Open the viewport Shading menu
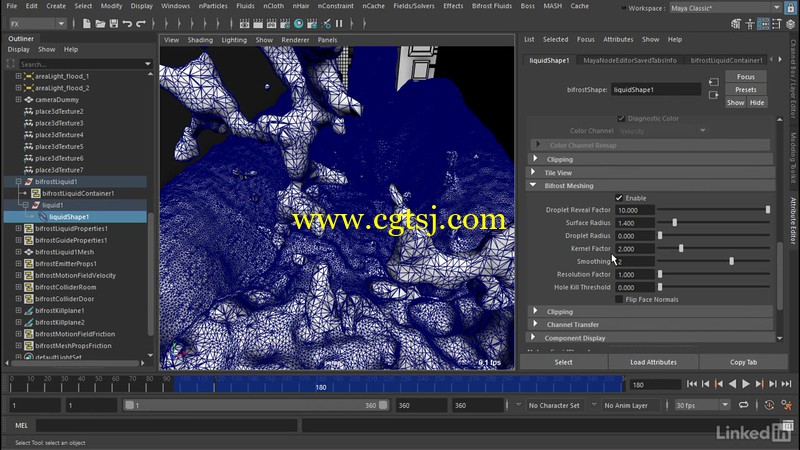Image resolution: width=800 pixels, height=450 pixels. (200, 40)
